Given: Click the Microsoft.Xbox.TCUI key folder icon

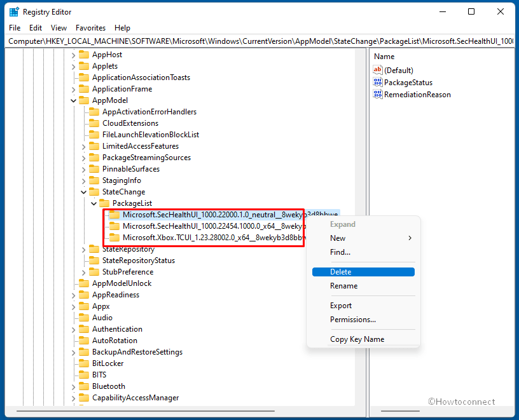Looking at the screenshot, I should pos(114,238).
